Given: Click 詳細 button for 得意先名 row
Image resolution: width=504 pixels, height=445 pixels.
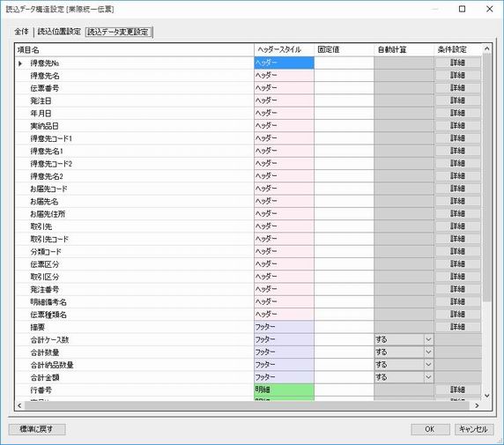Looking at the screenshot, I should (457, 75).
